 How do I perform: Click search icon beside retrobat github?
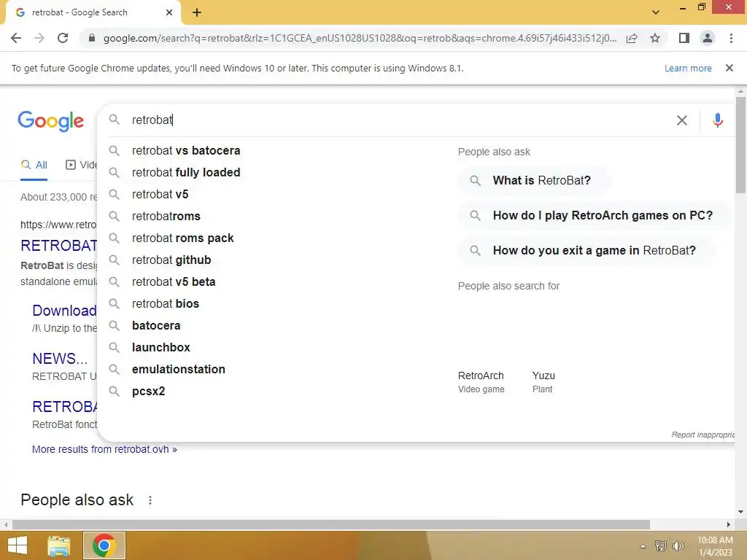tap(114, 260)
